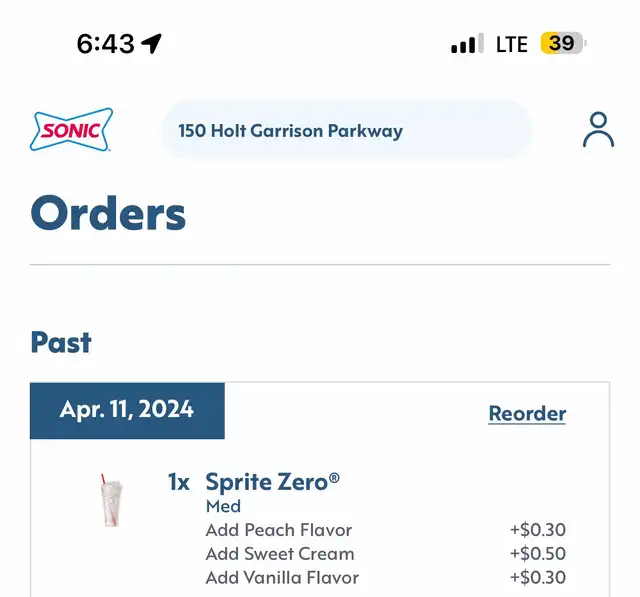Image resolution: width=640 pixels, height=597 pixels.
Task: Tap the +$0.50 Sweet Cream price
Action: click(538, 554)
